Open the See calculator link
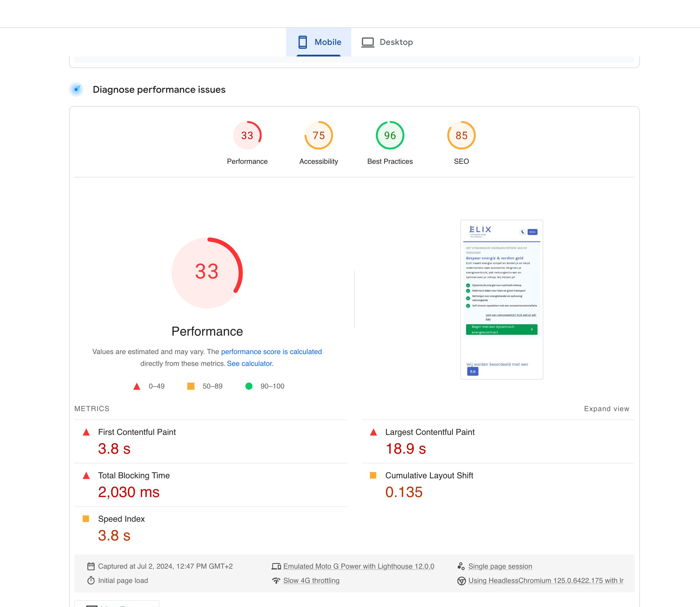Image resolution: width=700 pixels, height=607 pixels. click(250, 364)
